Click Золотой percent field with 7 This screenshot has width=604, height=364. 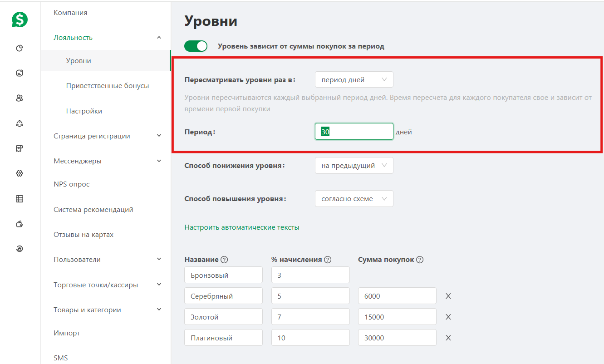[x=310, y=317]
